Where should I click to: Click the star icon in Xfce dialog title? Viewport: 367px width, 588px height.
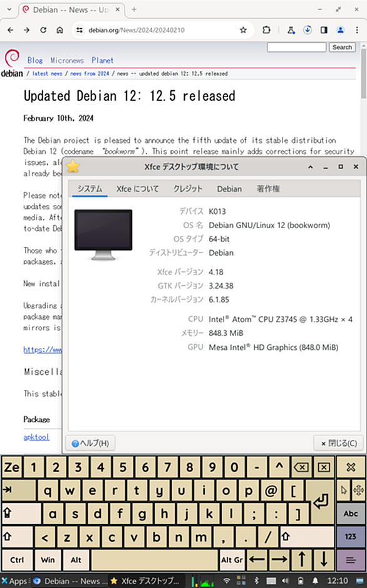(73, 167)
